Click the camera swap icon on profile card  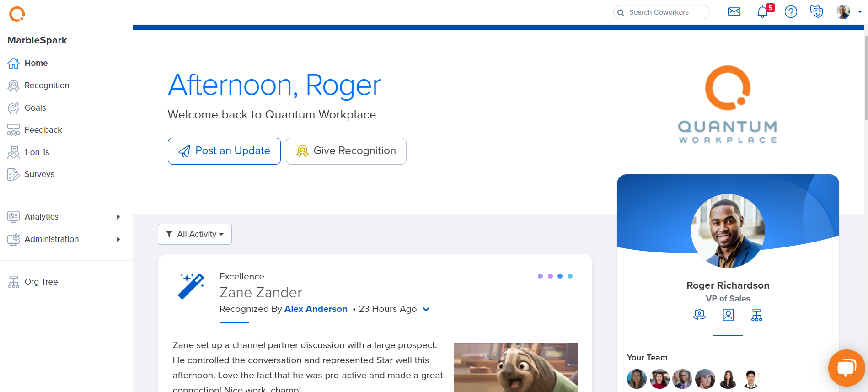tap(699, 315)
